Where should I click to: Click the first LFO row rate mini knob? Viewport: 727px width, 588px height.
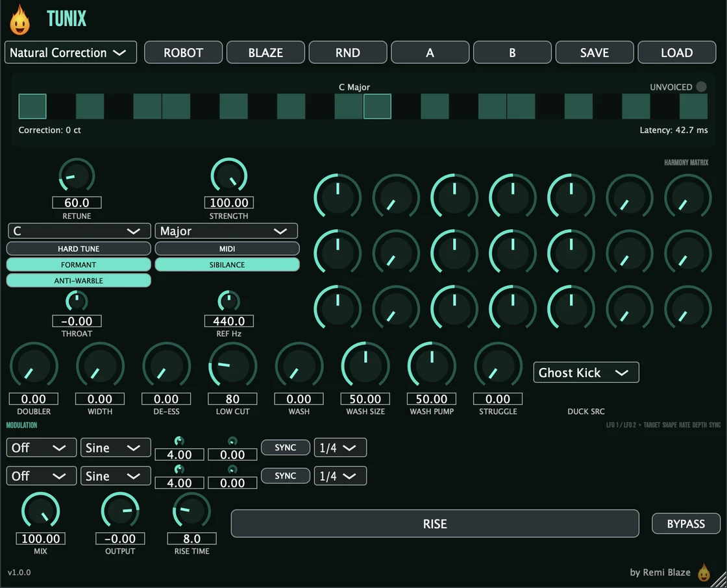pyautogui.click(x=179, y=441)
